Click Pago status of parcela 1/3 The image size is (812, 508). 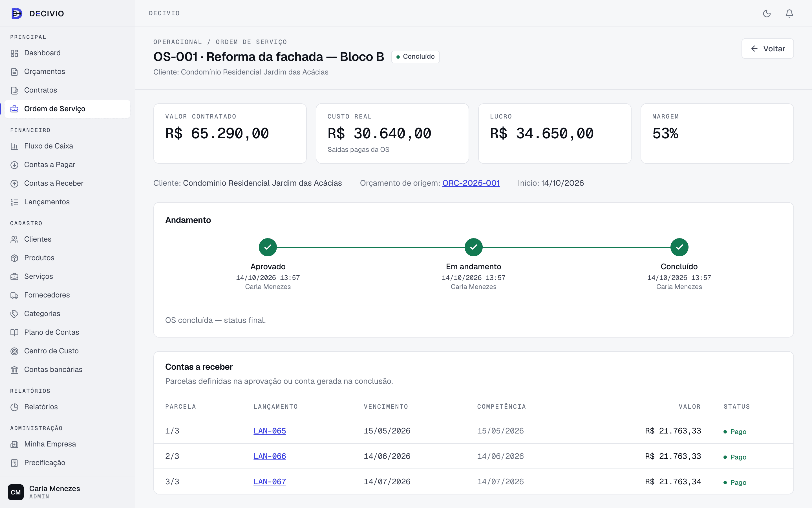735,432
